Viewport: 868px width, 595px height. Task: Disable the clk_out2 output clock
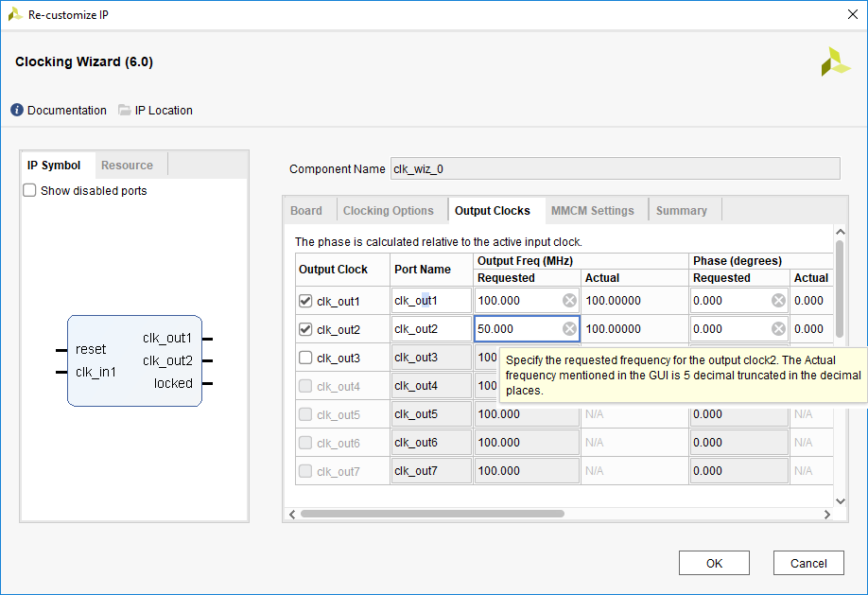point(305,329)
